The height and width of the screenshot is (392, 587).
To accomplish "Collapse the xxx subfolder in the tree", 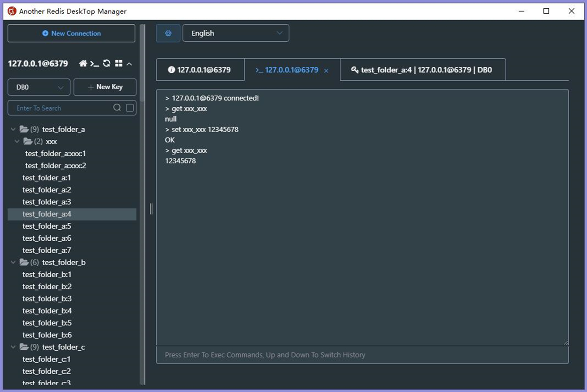I will pos(17,141).
